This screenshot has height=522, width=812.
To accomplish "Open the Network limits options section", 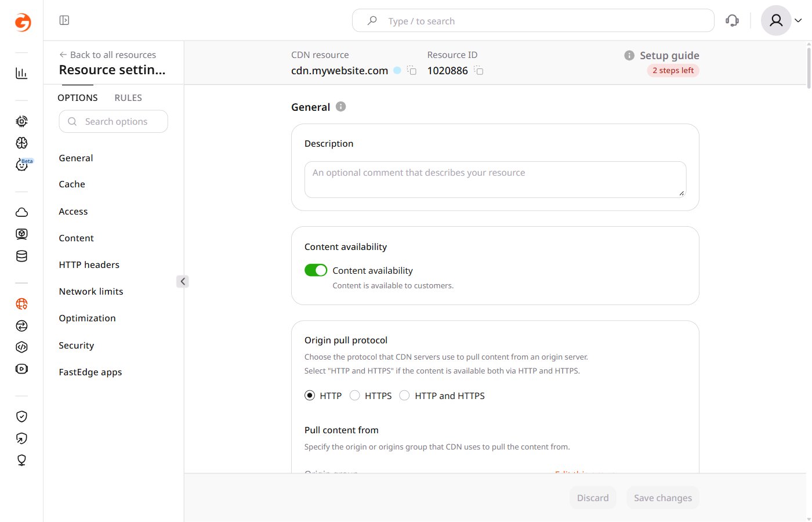I will click(91, 291).
